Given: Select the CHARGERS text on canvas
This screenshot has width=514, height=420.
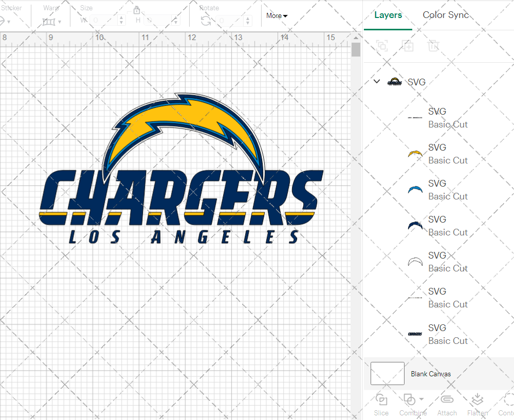Looking at the screenshot, I should (x=181, y=198).
